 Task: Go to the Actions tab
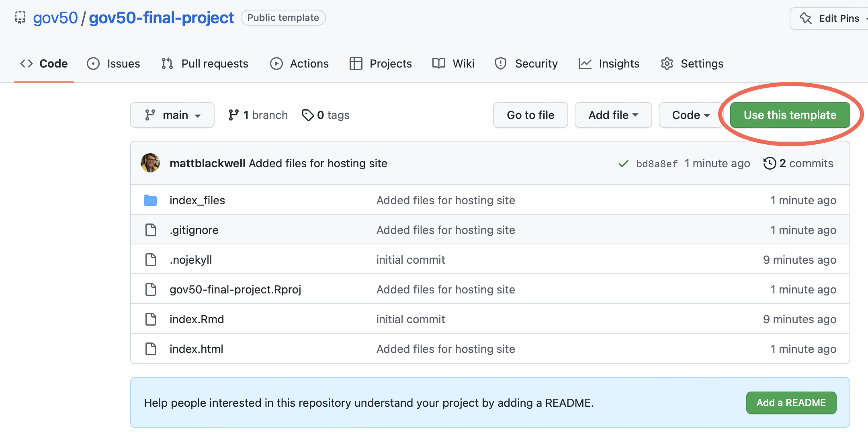coord(299,64)
